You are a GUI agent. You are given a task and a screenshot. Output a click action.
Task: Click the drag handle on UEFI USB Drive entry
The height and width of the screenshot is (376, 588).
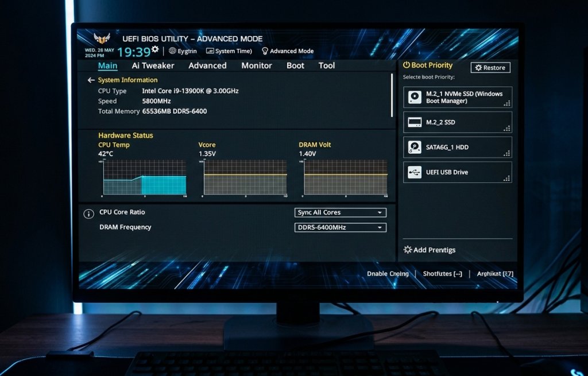[x=507, y=179]
